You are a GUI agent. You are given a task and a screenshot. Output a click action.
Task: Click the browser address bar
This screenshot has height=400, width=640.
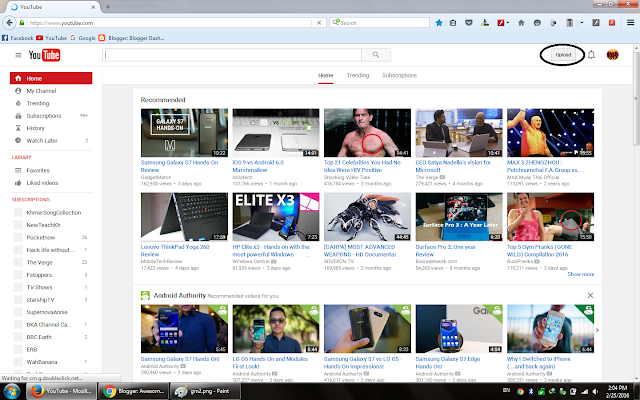(170, 23)
